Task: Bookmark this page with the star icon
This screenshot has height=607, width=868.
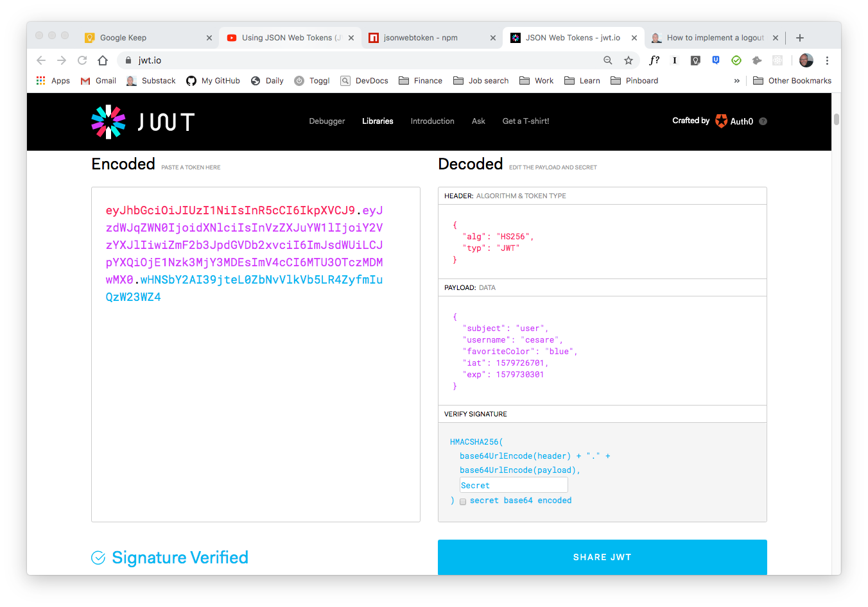Action: (x=629, y=60)
